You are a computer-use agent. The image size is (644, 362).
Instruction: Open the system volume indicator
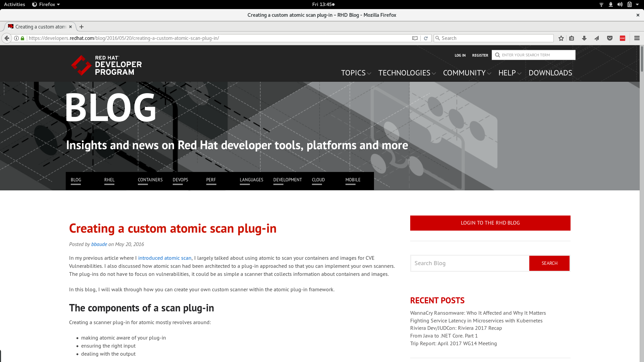pos(620,4)
